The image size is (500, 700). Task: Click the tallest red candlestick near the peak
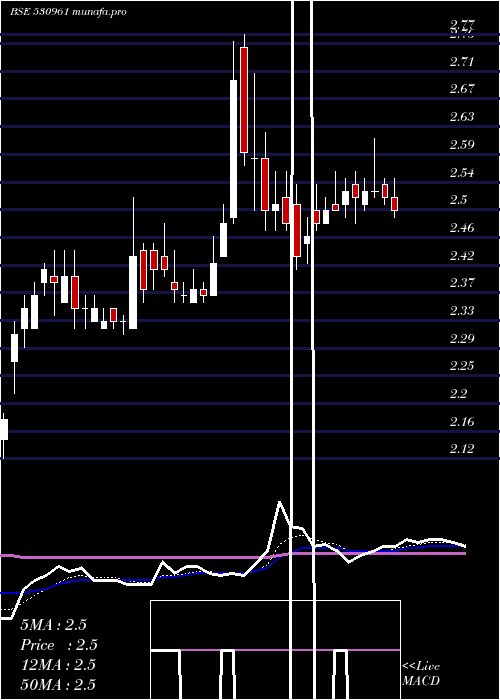coord(244,100)
